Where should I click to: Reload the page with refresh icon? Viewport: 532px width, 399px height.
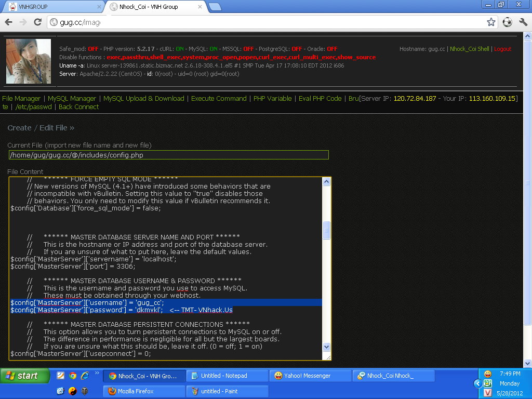tap(37, 22)
